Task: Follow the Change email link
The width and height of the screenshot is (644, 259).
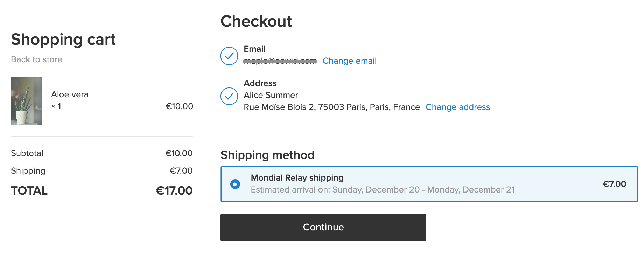Action: click(350, 61)
